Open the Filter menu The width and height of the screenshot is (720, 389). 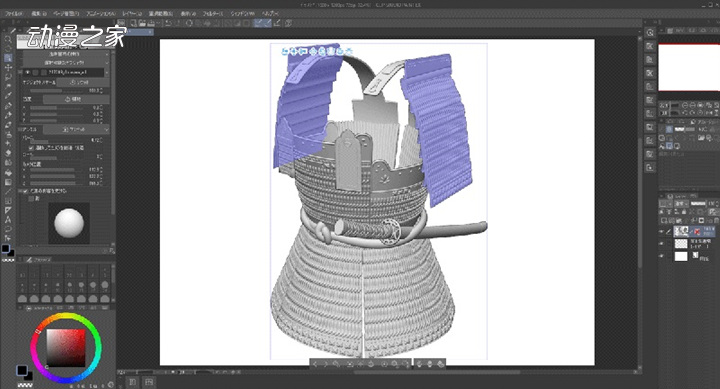[214, 14]
